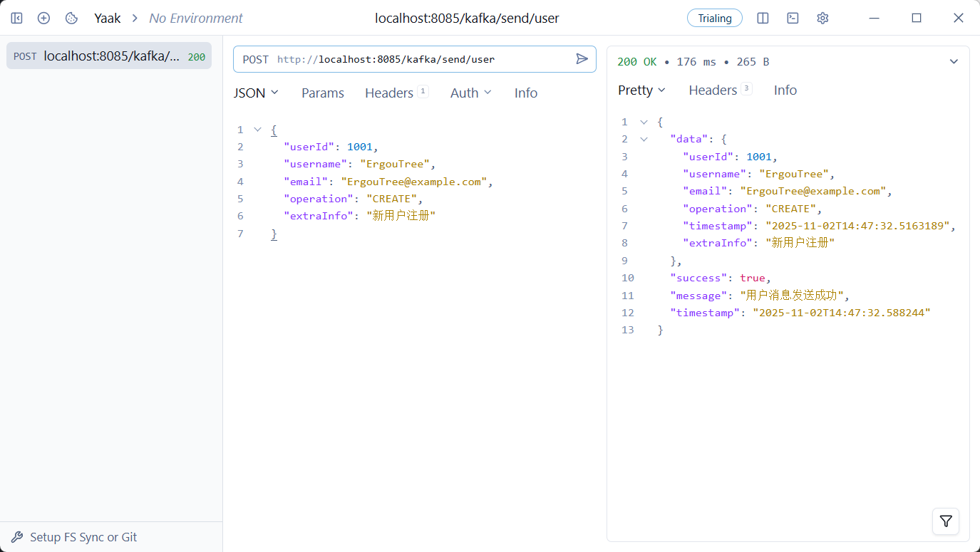
Task: Send the request with the arrow icon
Action: (582, 59)
